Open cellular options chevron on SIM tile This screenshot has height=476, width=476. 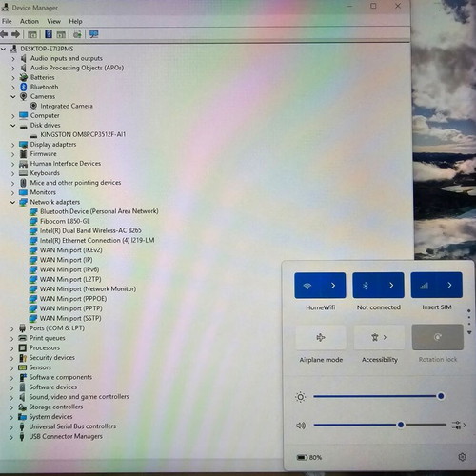[449, 286]
